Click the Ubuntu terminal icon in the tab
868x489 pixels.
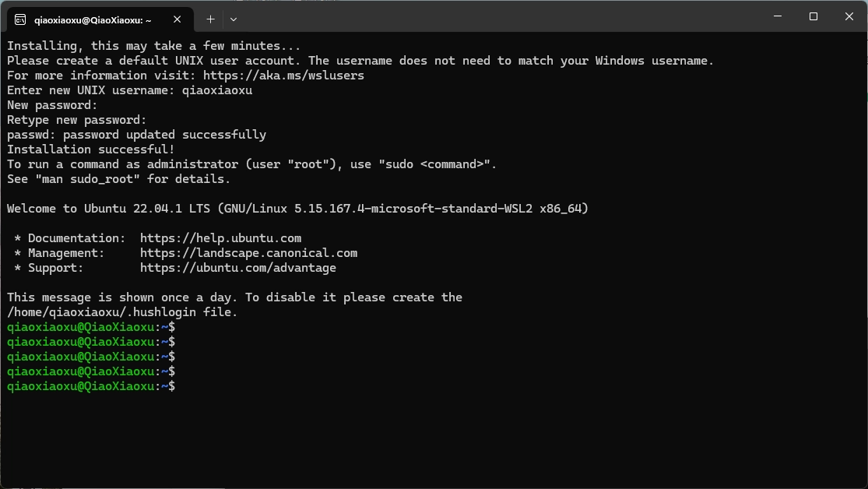[20, 19]
